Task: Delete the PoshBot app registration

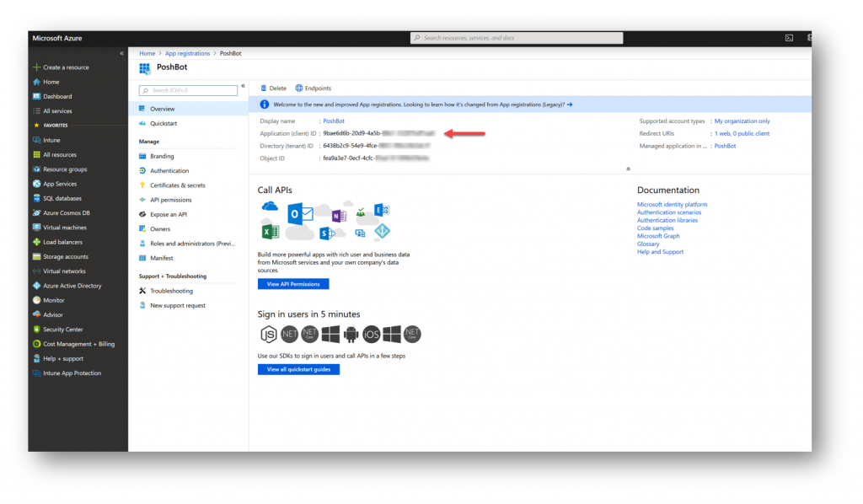Action: [274, 88]
